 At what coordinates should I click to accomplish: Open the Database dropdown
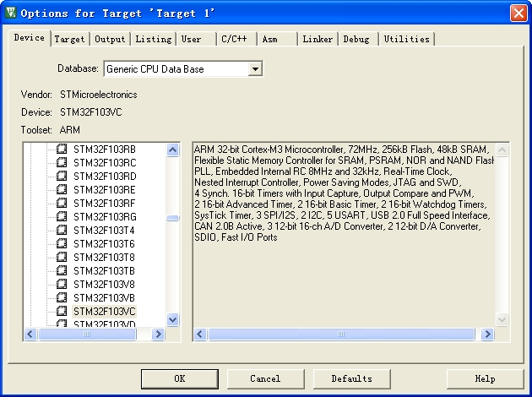255,69
